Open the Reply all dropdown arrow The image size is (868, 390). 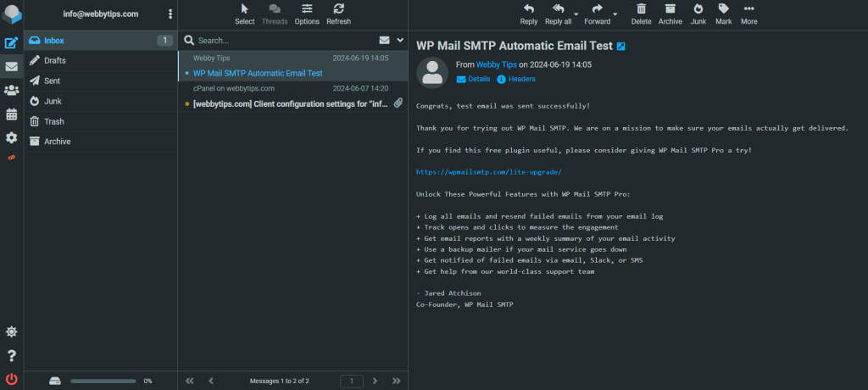click(x=576, y=15)
